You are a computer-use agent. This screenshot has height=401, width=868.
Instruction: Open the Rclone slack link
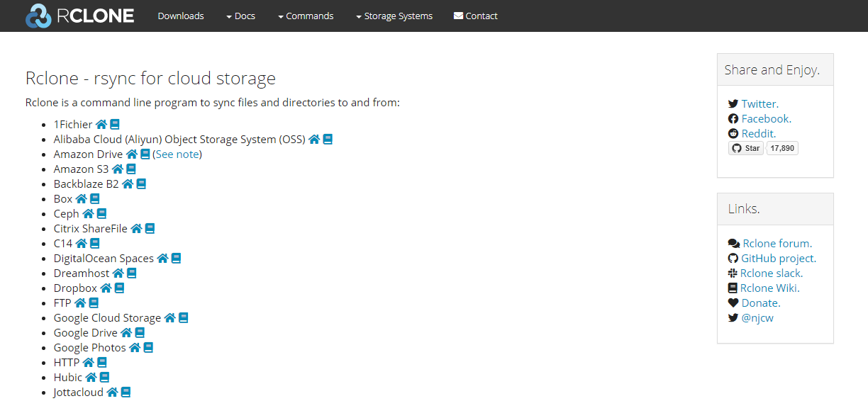772,273
